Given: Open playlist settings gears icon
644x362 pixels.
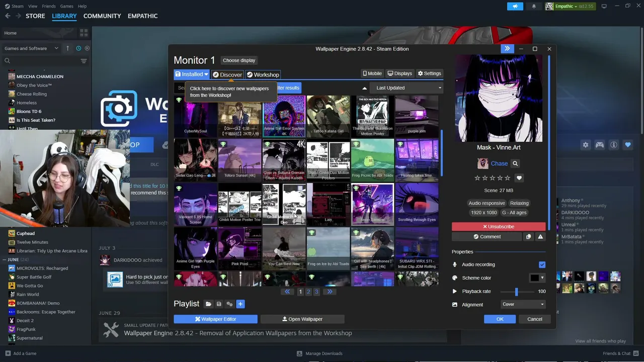Looking at the screenshot, I should [229, 304].
